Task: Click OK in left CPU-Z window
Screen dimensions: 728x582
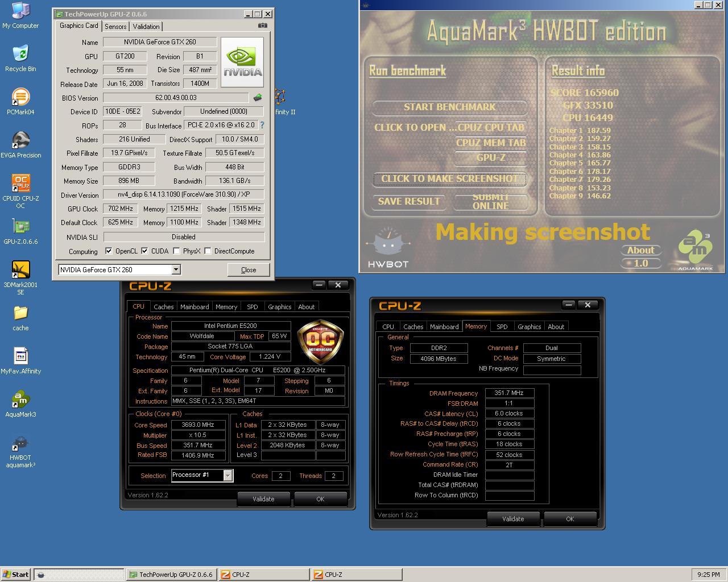Action: point(320,499)
